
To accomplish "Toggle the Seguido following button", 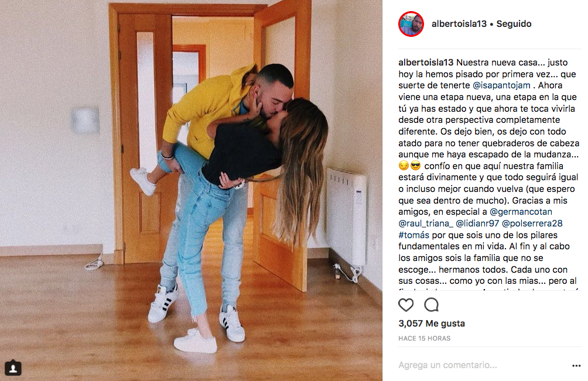I will pos(514,24).
